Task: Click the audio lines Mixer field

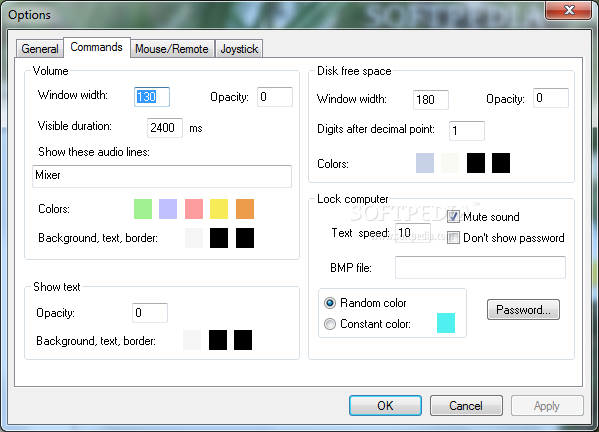Action: pyautogui.click(x=162, y=176)
